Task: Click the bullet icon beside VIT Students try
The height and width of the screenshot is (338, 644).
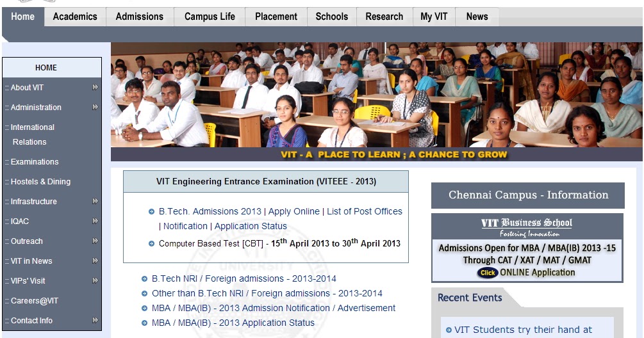Action: [x=449, y=330]
